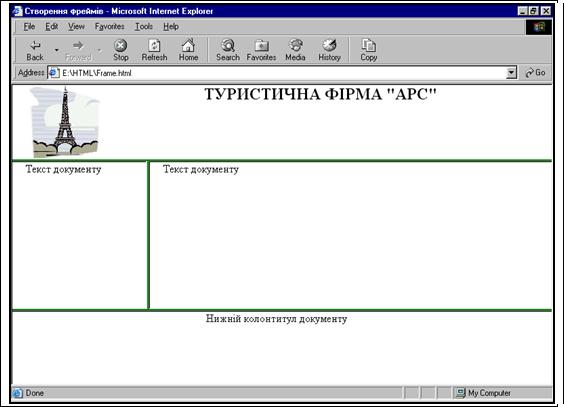
Task: Click the status bar page icon
Action: point(18,393)
